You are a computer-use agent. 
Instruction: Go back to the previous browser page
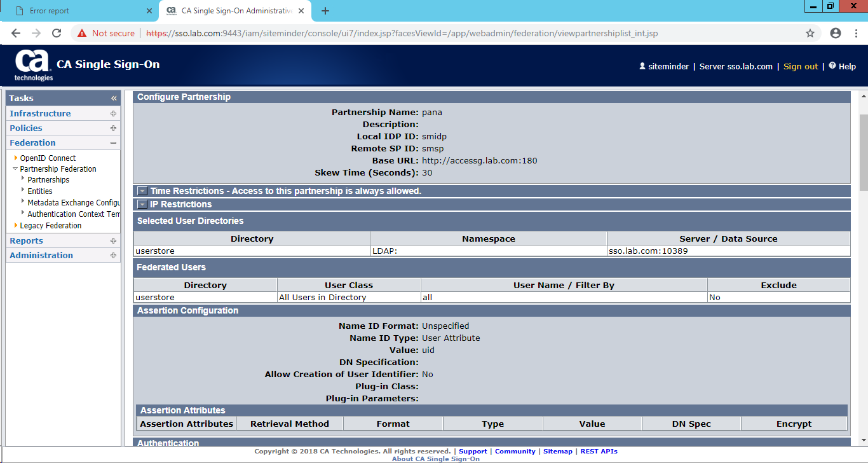[16, 33]
